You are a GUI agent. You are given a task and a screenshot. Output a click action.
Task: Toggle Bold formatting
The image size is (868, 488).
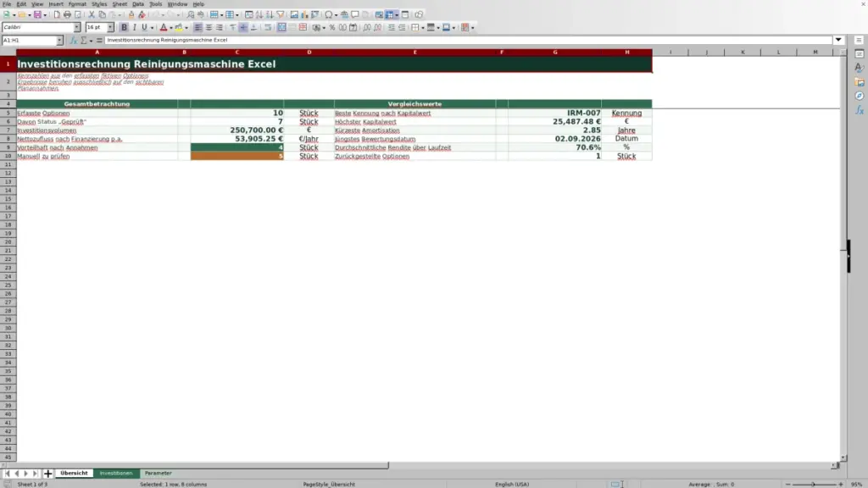coord(124,28)
